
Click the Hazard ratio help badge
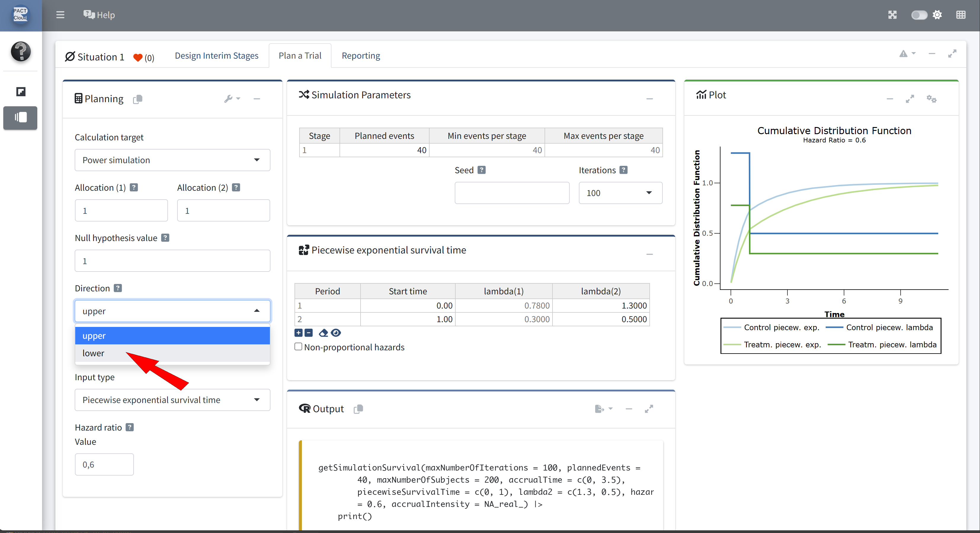[x=130, y=427]
